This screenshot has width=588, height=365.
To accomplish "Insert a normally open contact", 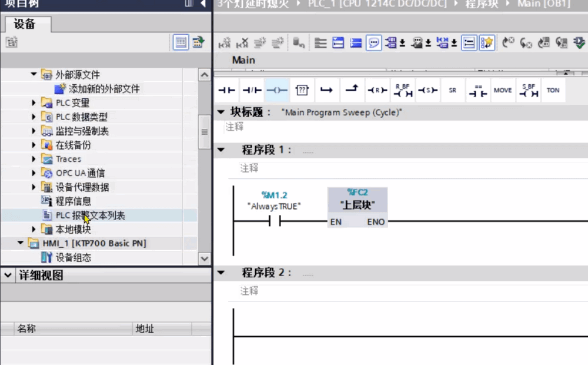I will (x=227, y=91).
